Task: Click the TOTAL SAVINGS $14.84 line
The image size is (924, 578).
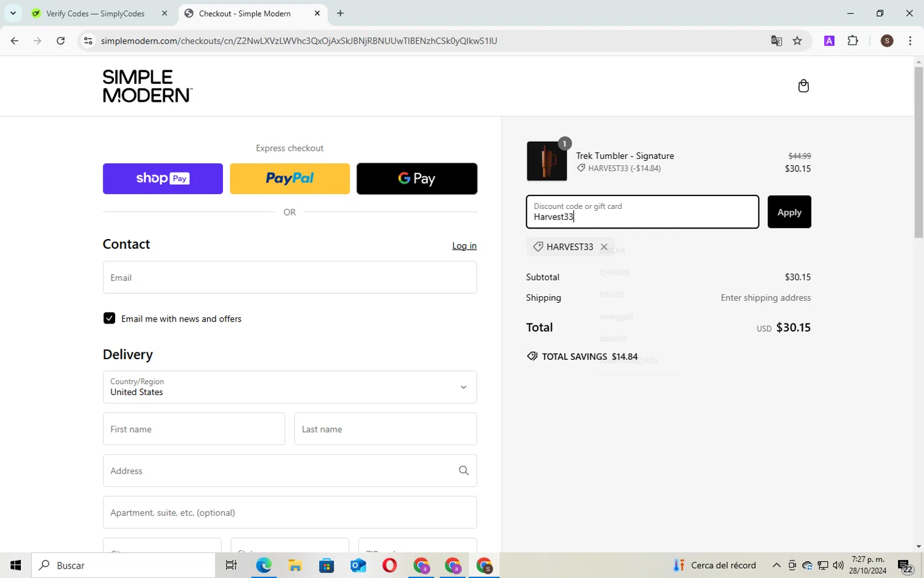Action: (583, 357)
